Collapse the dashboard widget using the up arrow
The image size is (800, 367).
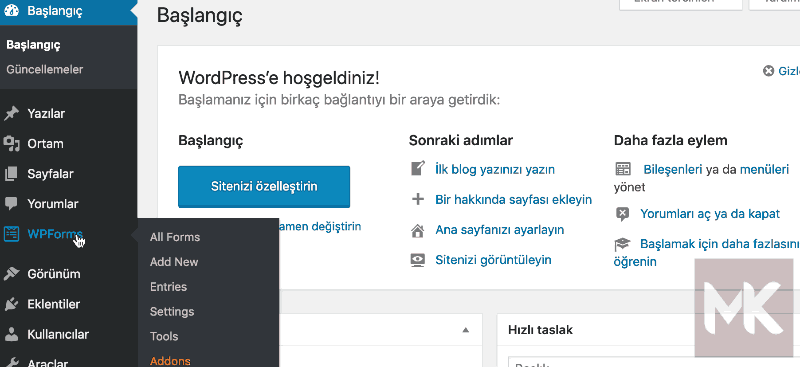[x=465, y=330]
